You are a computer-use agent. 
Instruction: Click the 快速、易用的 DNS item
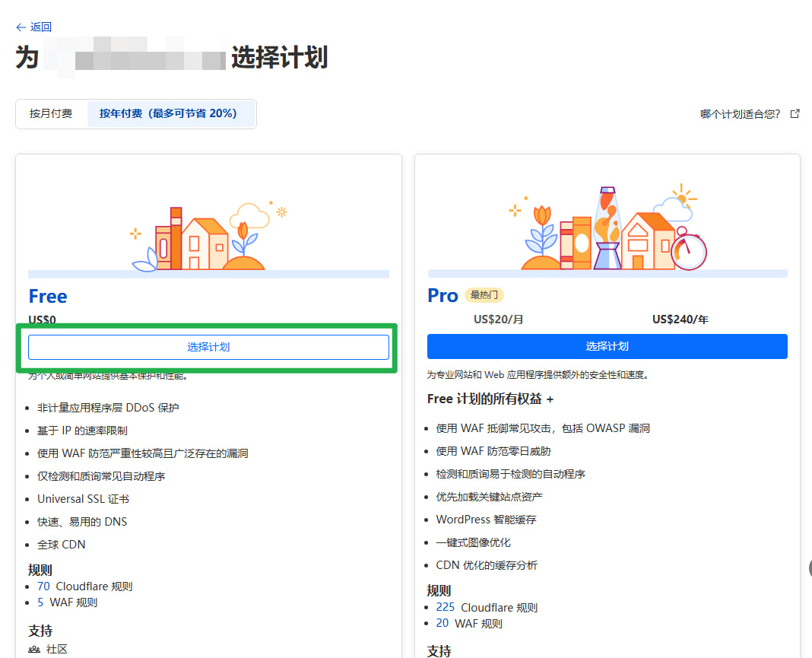(x=82, y=522)
